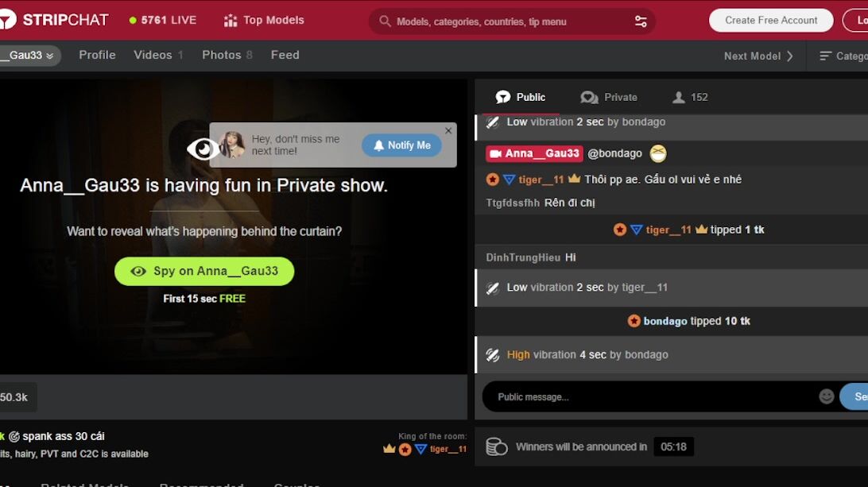
Task: Click the Notify Me button
Action: point(402,145)
